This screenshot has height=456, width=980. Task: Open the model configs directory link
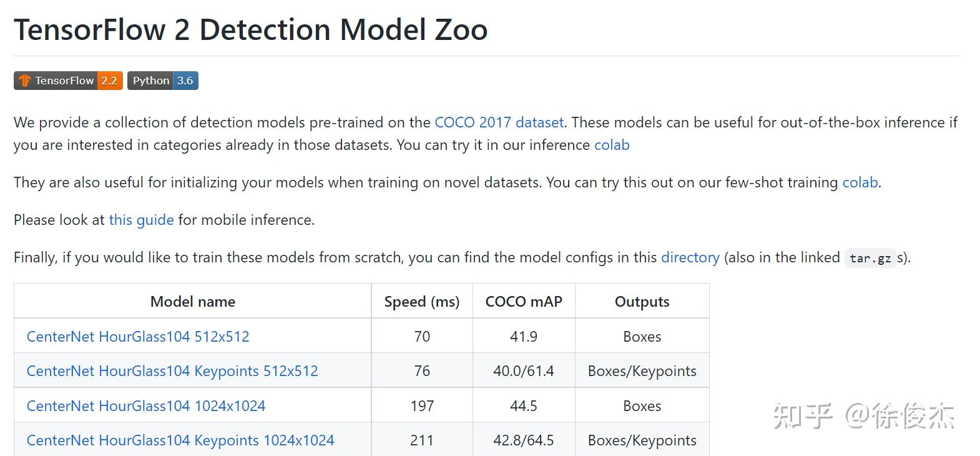click(x=690, y=257)
